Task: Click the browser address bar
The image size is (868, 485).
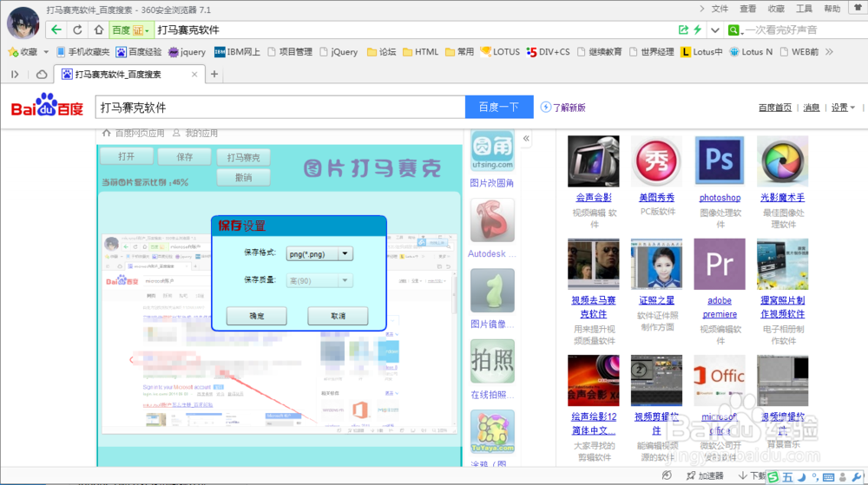Action: pos(414,29)
